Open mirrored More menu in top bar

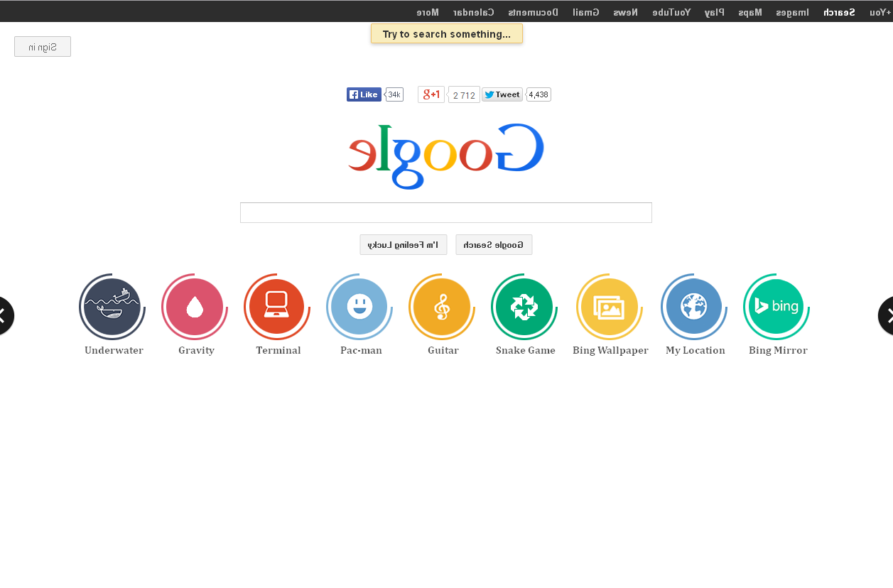click(x=428, y=12)
